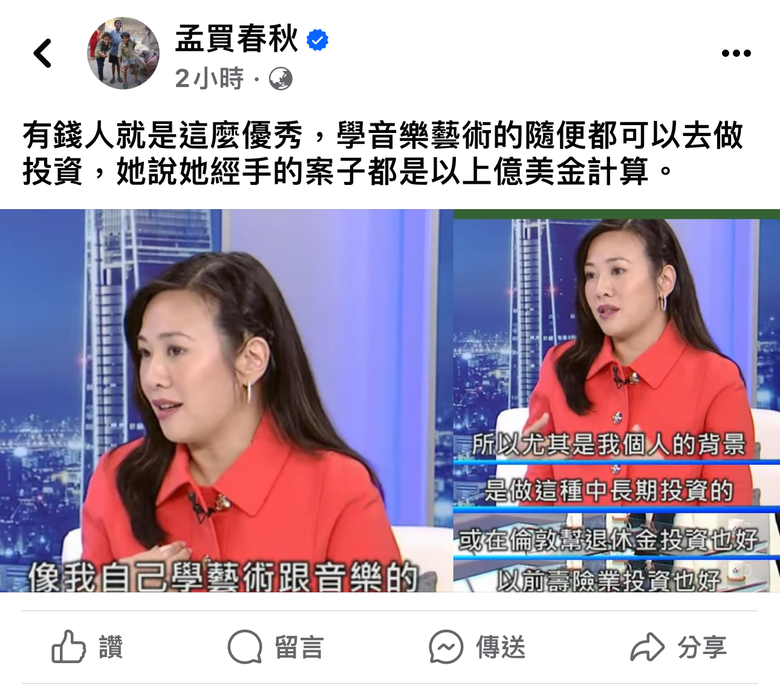Click the author name 孟買春秋
This screenshot has height=700, width=780.
(x=237, y=39)
